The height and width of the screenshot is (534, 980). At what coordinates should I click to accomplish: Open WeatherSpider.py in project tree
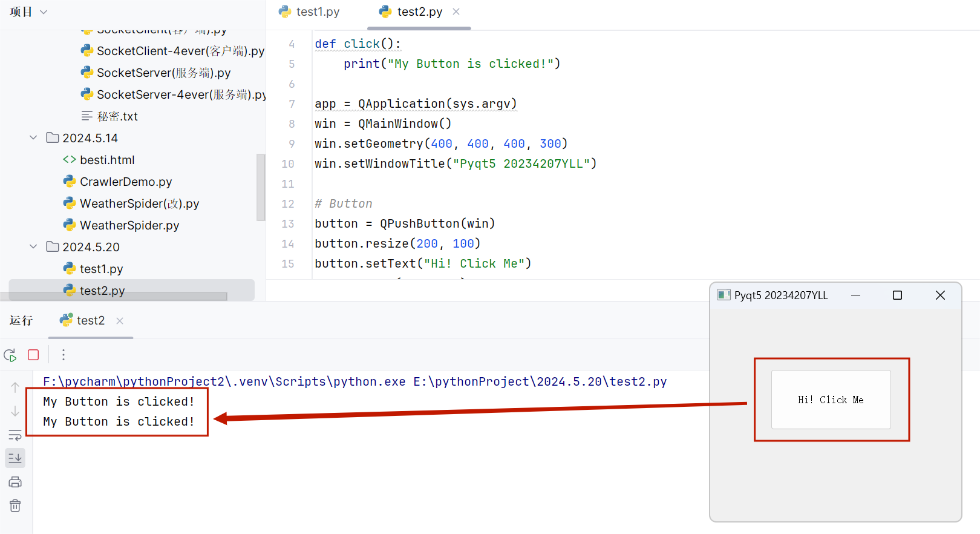[121, 225]
